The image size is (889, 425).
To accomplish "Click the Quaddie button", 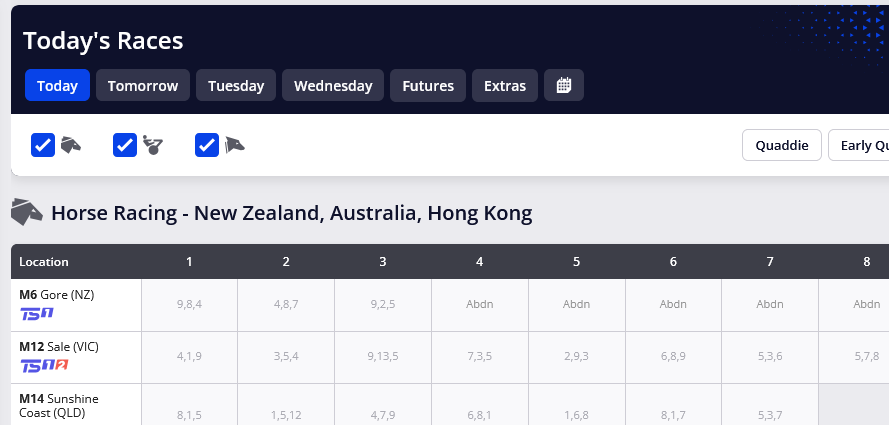I will [x=782, y=145].
